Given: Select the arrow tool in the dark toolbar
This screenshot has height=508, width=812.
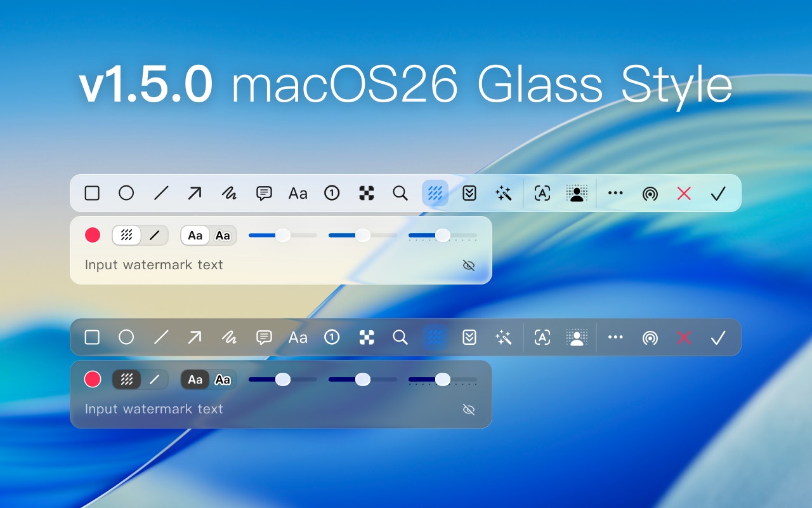Looking at the screenshot, I should pyautogui.click(x=195, y=337).
